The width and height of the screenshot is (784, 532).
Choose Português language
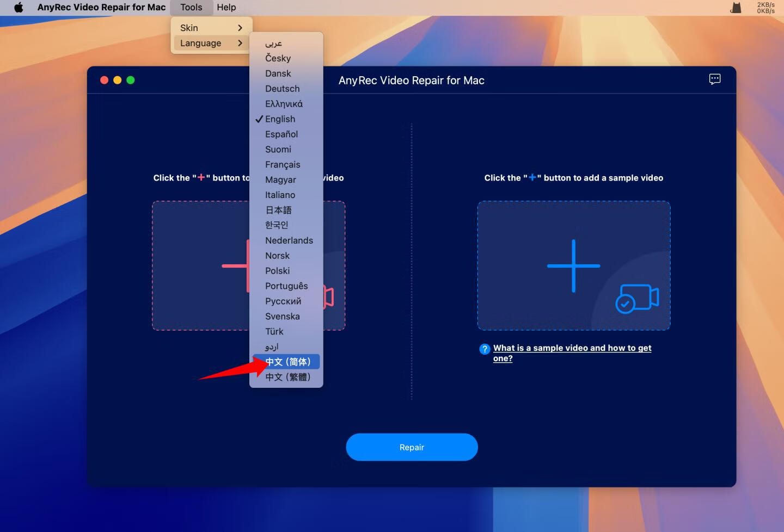point(286,286)
